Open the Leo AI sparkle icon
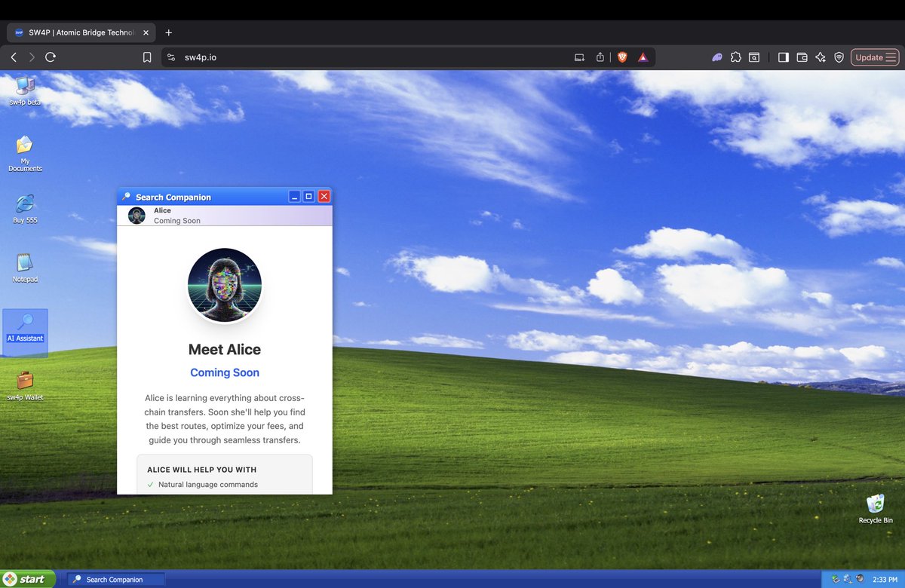905x588 pixels. pyautogui.click(x=821, y=57)
